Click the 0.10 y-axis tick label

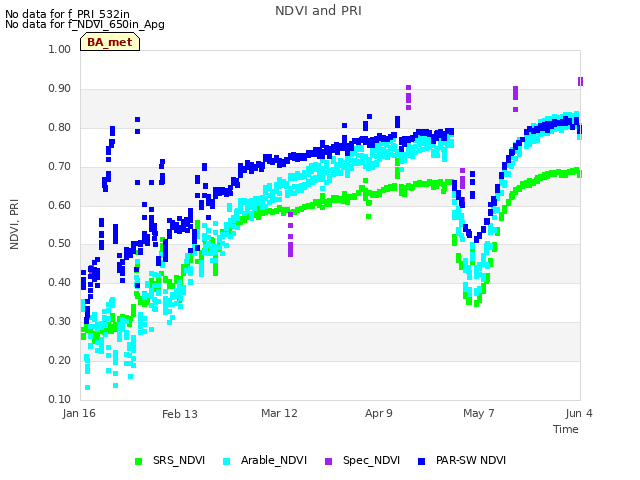tap(60, 399)
